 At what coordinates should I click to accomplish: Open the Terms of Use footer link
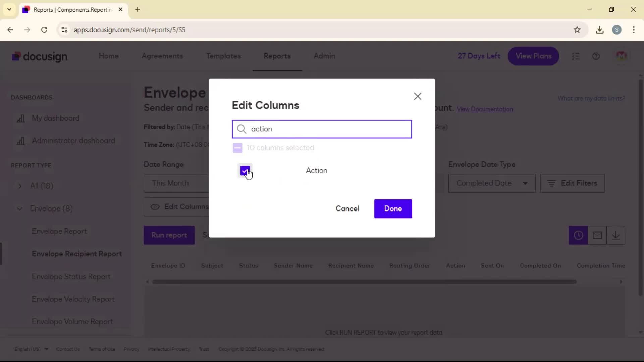[x=102, y=349]
